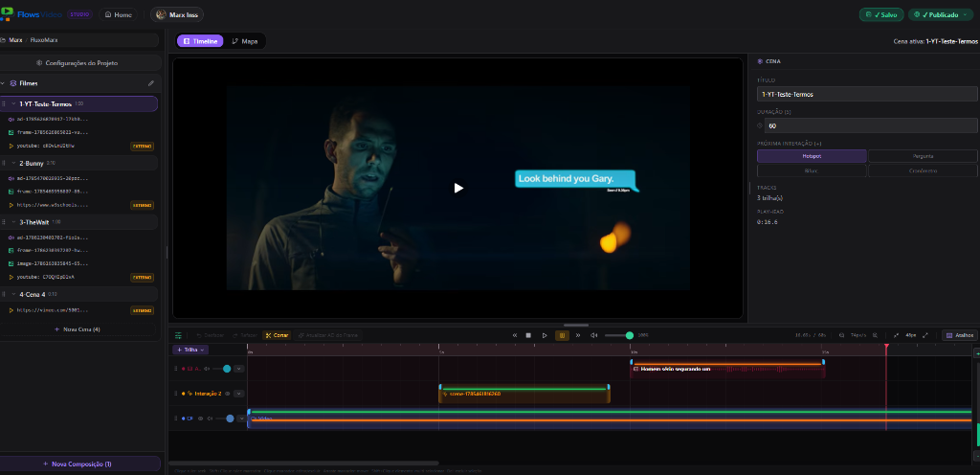Collapse the 4-Cena 4 scene chevron
The height and width of the screenshot is (475, 980).
(x=13, y=294)
